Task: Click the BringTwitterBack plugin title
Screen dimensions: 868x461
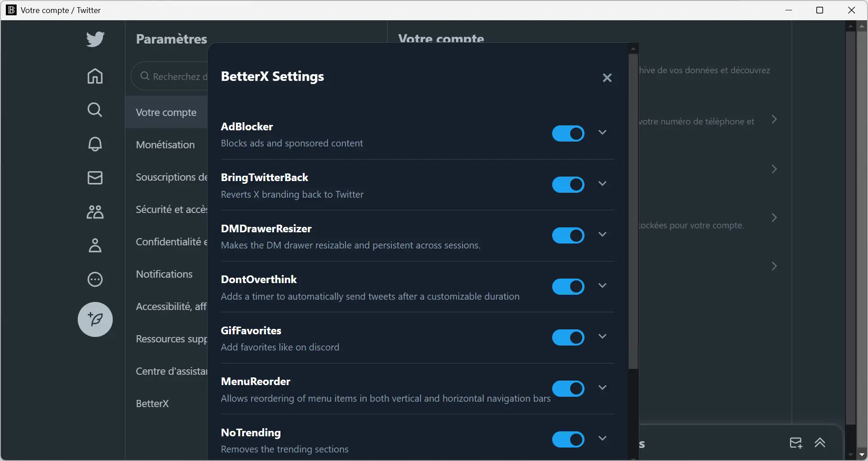Action: [264, 177]
